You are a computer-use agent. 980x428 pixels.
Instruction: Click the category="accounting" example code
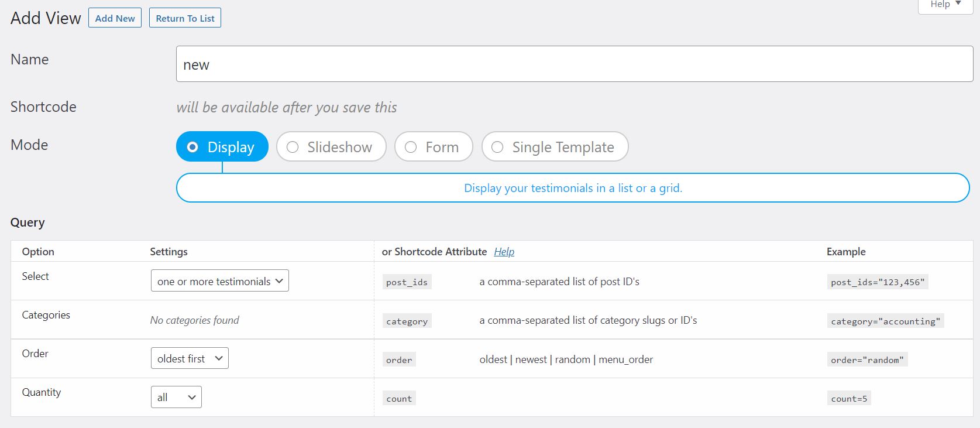(885, 321)
